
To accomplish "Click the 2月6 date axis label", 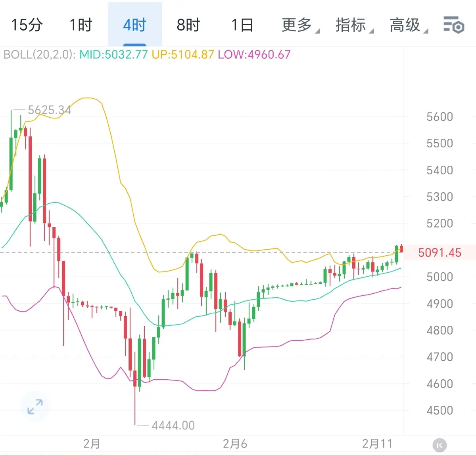I will (235, 444).
